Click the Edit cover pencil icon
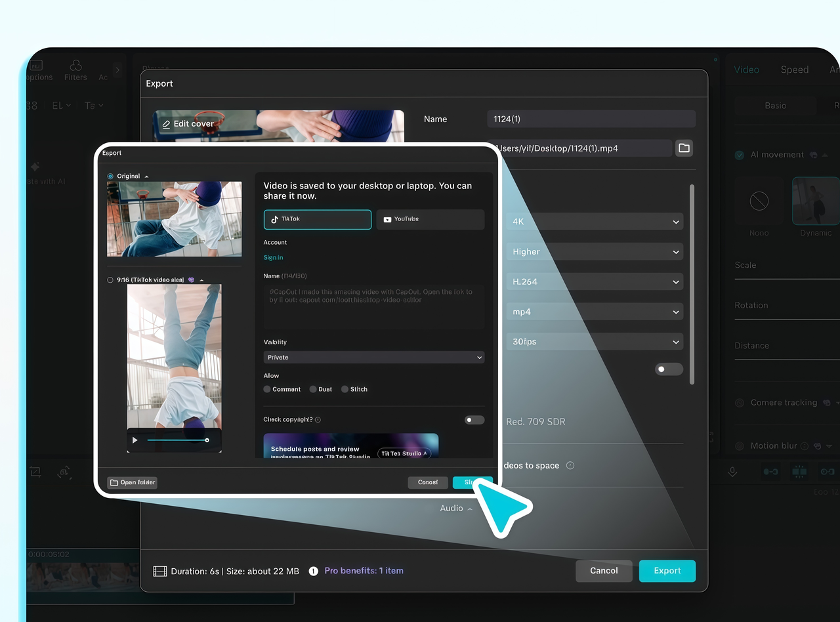Image resolution: width=840 pixels, height=622 pixels. click(x=168, y=123)
